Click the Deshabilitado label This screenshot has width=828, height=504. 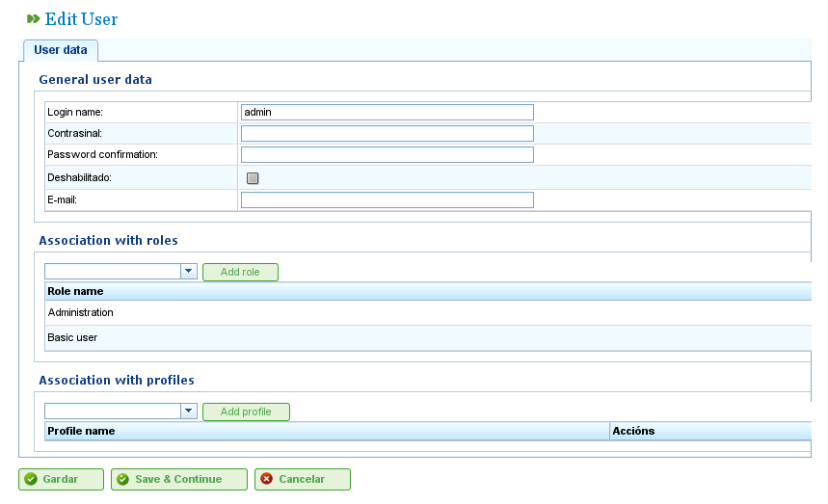(79, 178)
